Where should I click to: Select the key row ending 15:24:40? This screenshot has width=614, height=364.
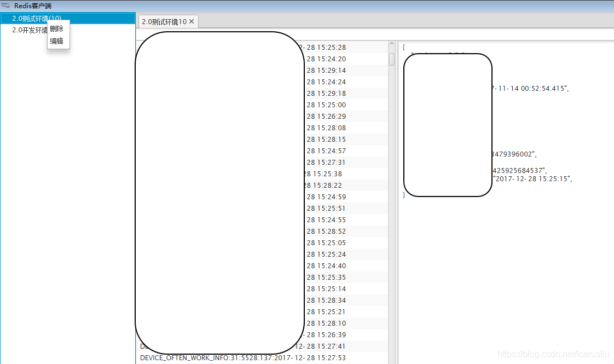coord(262,265)
